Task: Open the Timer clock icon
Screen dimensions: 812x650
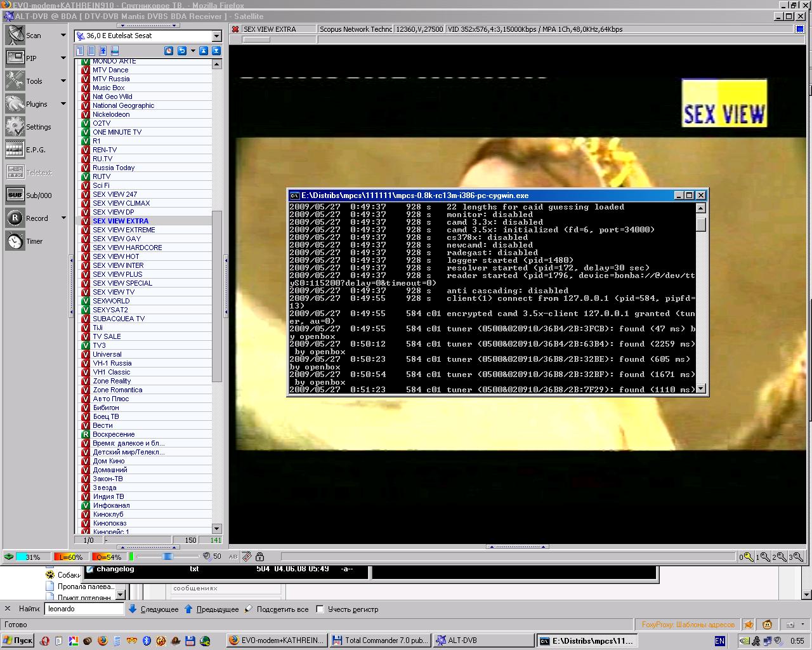Action: (x=15, y=241)
